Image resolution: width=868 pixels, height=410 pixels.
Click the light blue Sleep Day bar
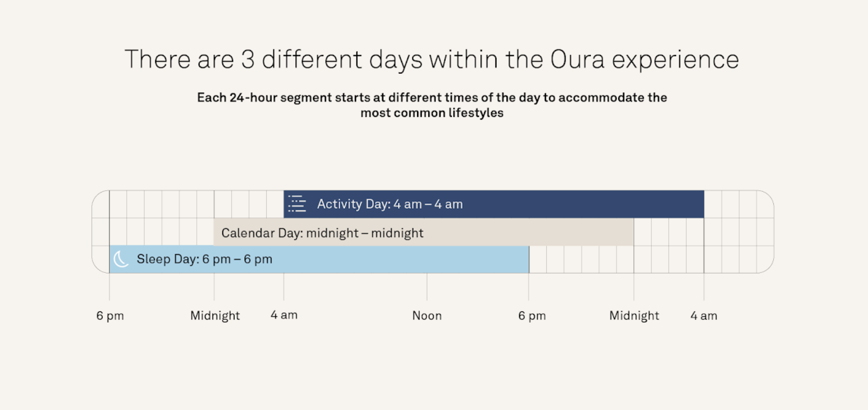pos(319,259)
